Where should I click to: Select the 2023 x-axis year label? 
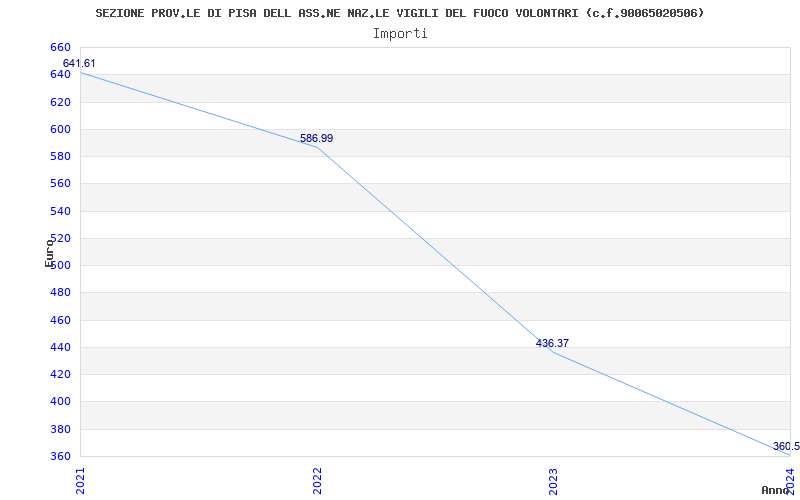click(x=554, y=481)
